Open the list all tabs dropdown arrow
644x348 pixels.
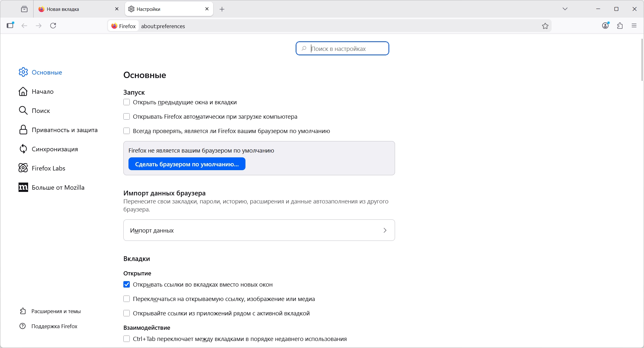click(565, 9)
